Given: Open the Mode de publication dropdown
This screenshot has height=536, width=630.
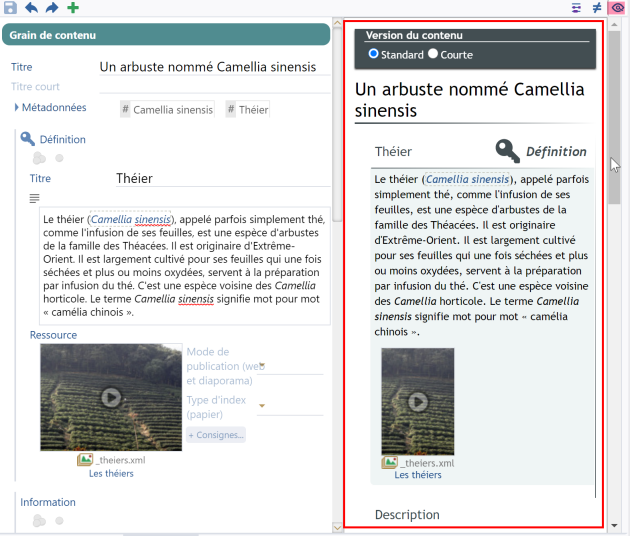Looking at the screenshot, I should pyautogui.click(x=262, y=367).
